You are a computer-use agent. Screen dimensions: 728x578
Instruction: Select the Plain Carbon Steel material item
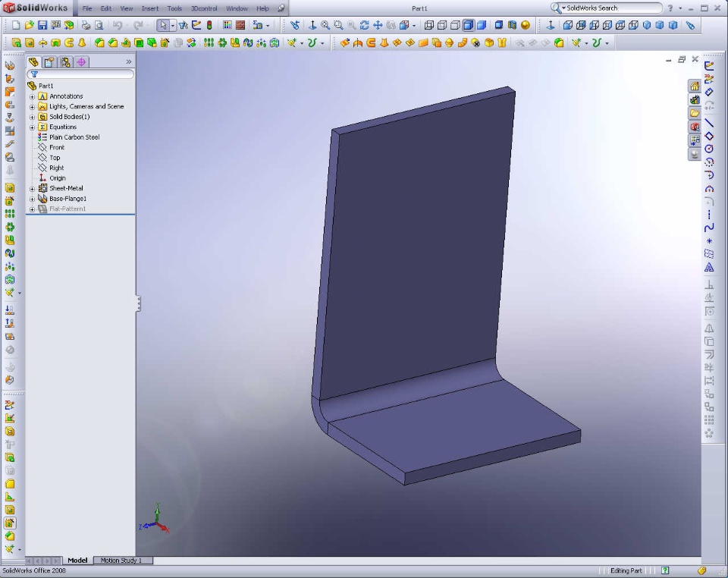tap(69, 137)
